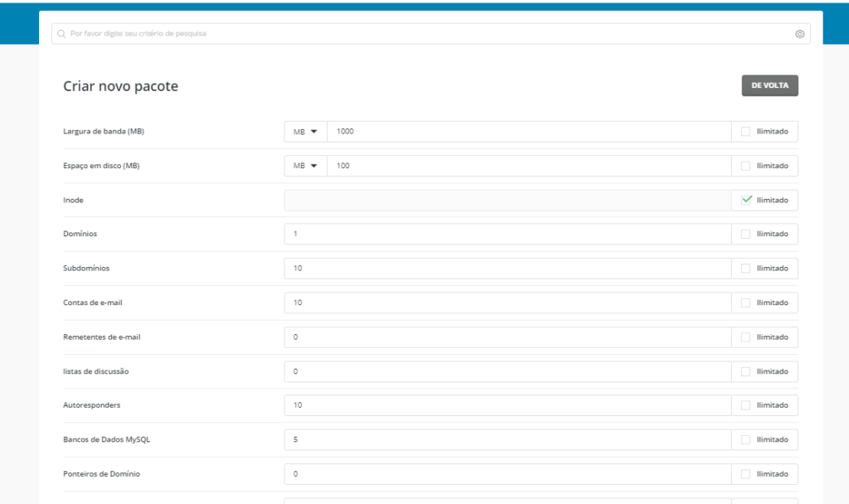Select the Ponteiros de Domínio field
This screenshot has height=504, width=849.
pos(507,474)
